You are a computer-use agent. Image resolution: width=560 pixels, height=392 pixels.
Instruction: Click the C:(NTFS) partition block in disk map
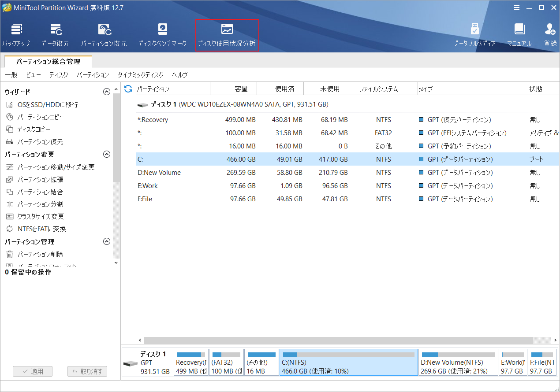[348, 362]
